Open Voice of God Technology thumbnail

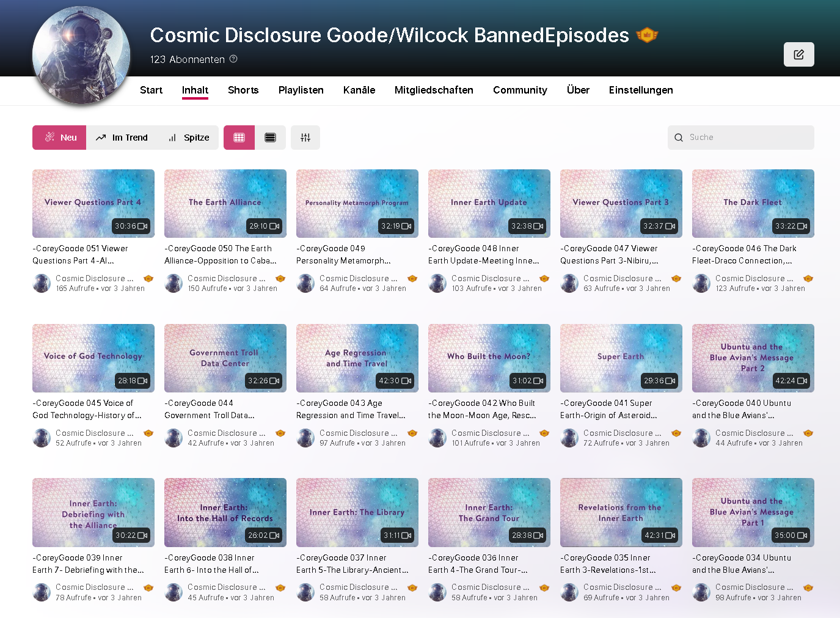(x=93, y=358)
